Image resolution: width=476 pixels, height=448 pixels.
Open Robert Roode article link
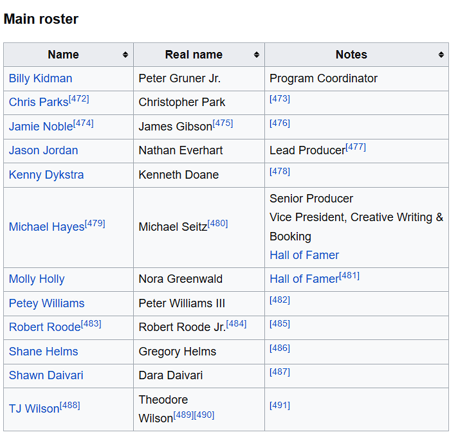click(45, 327)
